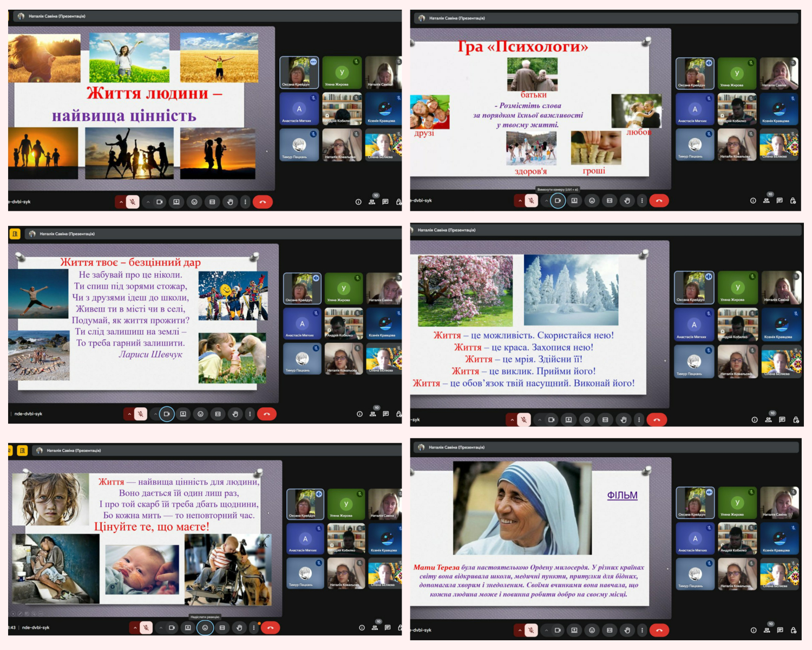The height and width of the screenshot is (650, 812).
Task: Unmute microphone in the "Життя людини" screenshot
Action: [132, 202]
